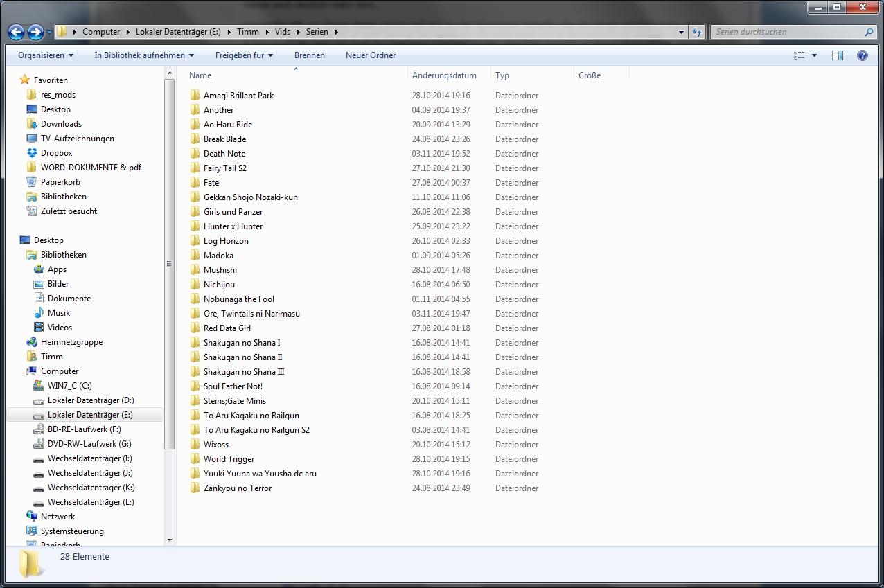Open dropdown arrow after 'Computer' breadcrumb
This screenshot has height=588, width=884.
click(x=127, y=32)
